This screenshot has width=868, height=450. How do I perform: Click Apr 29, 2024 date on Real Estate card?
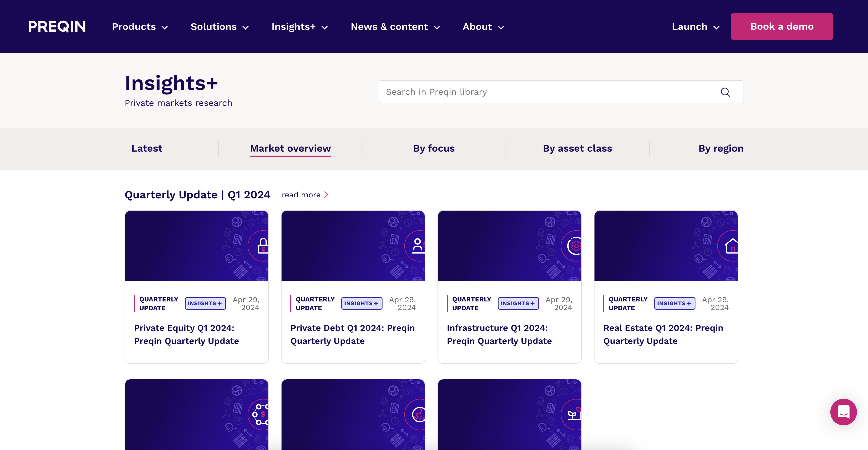[715, 304]
